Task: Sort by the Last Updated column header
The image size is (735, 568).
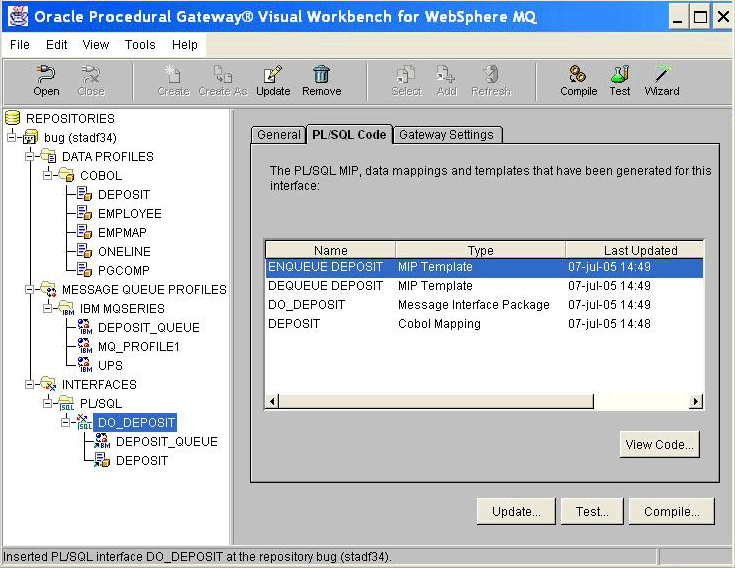Action: tap(640, 250)
